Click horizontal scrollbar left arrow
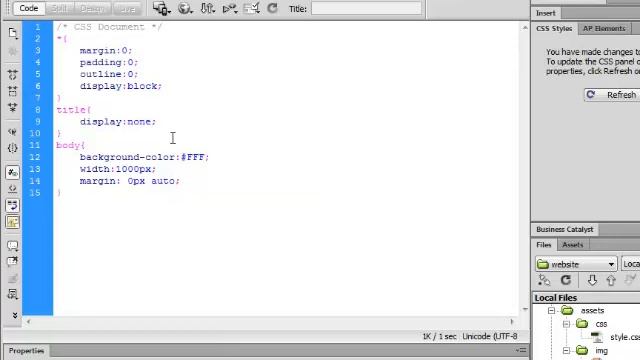640x360 pixels. click(x=28, y=322)
